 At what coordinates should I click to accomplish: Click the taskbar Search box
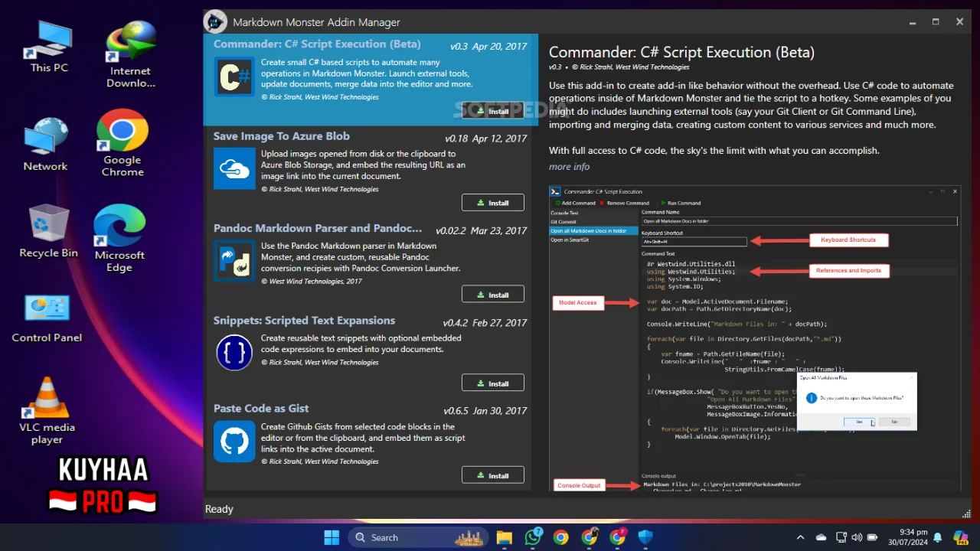coord(419,537)
